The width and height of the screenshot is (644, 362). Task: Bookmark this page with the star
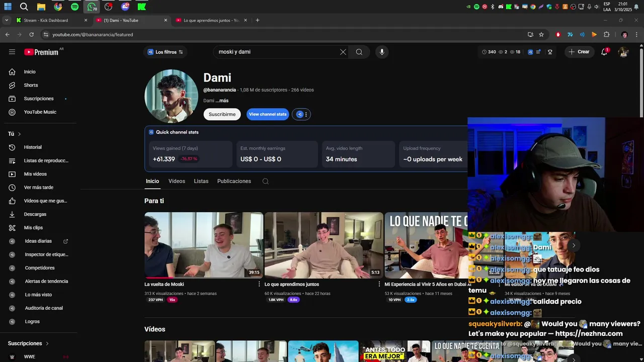(x=541, y=35)
